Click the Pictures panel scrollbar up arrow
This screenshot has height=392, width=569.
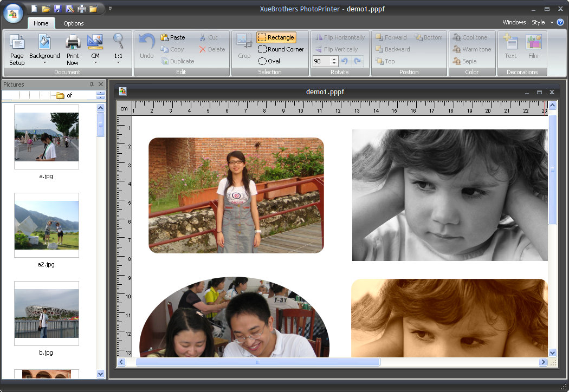tap(100, 108)
